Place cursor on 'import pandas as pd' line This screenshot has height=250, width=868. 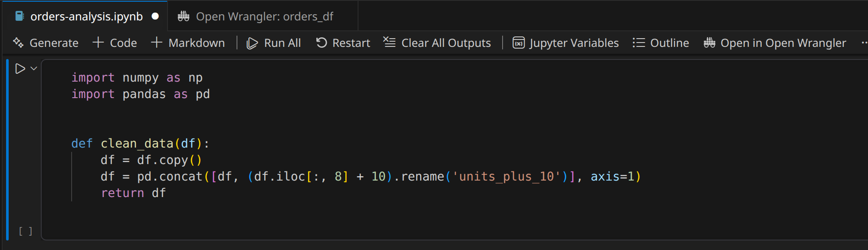[x=140, y=94]
